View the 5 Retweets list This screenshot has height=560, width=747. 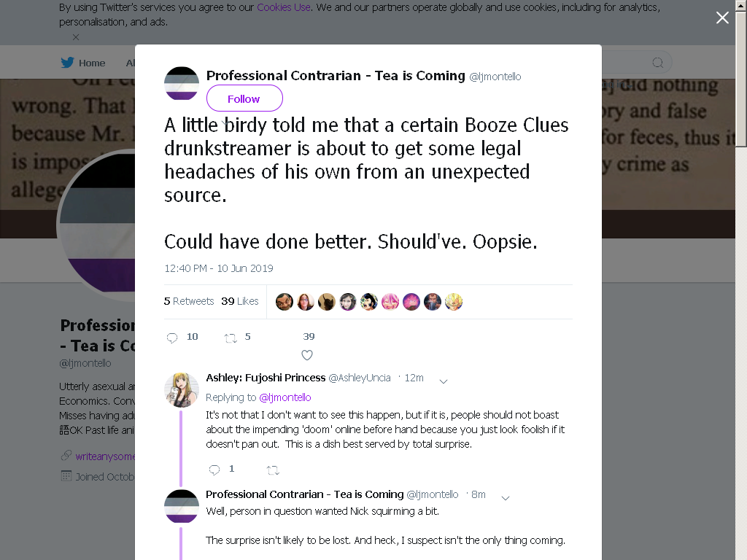click(189, 301)
